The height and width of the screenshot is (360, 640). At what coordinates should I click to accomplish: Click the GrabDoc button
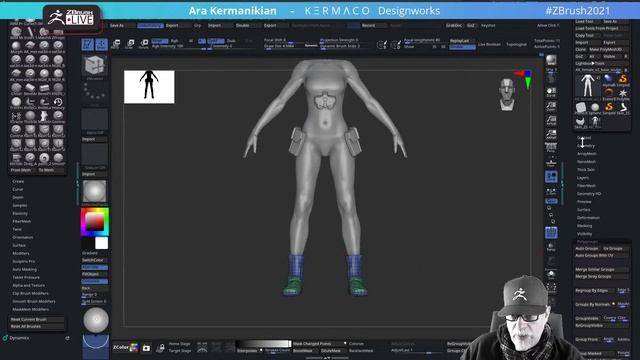coord(453,25)
